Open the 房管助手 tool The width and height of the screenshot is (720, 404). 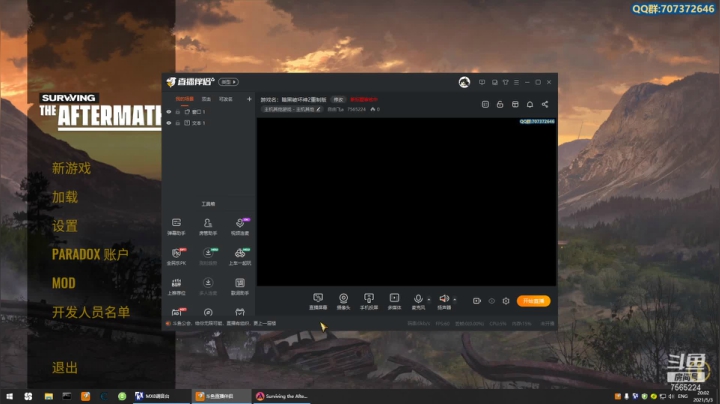208,227
